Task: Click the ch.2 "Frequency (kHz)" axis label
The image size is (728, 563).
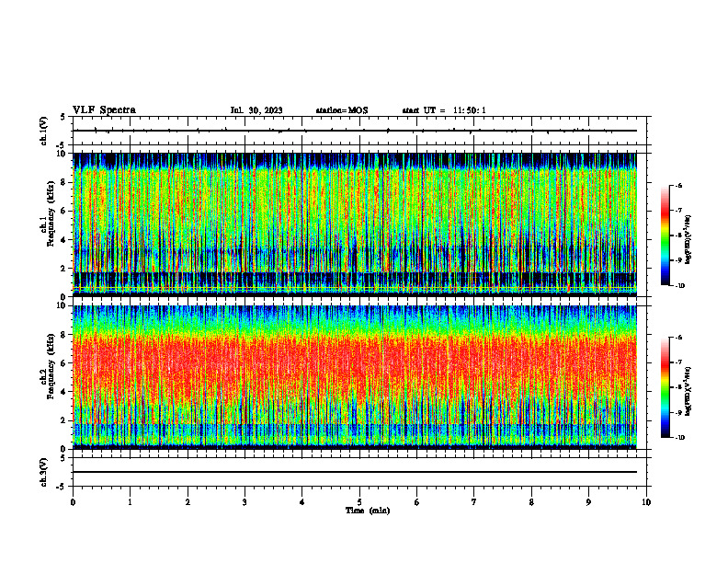Action: click(51, 366)
